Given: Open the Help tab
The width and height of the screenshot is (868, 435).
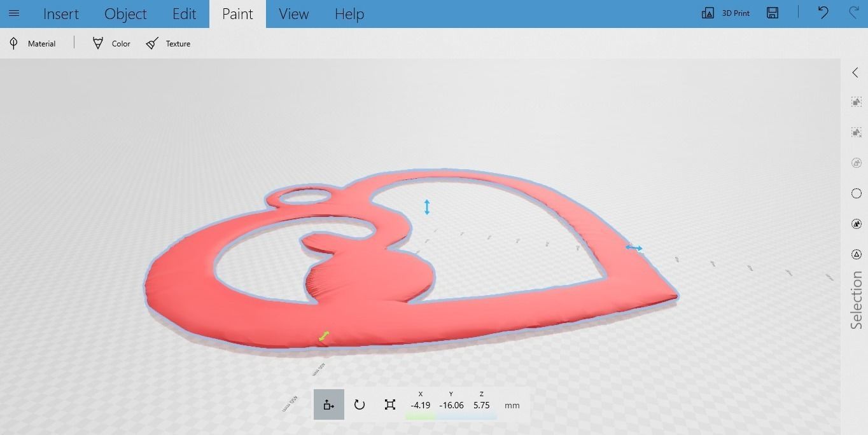Looking at the screenshot, I should click(x=349, y=14).
